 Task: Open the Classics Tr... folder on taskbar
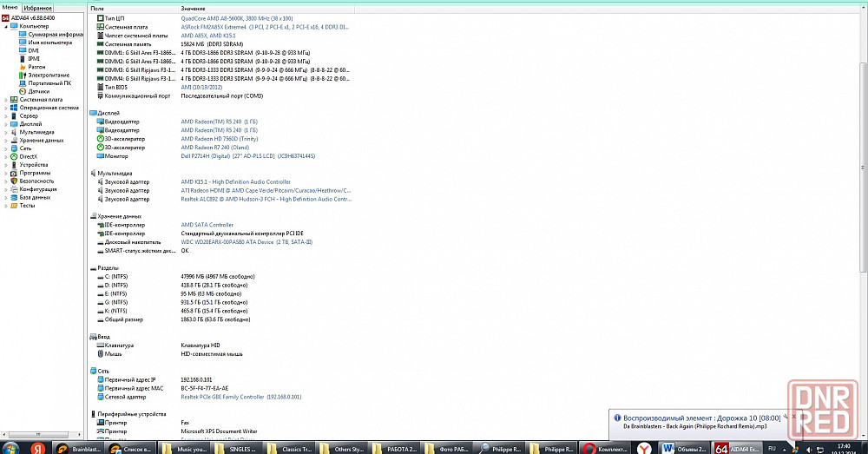click(289, 449)
